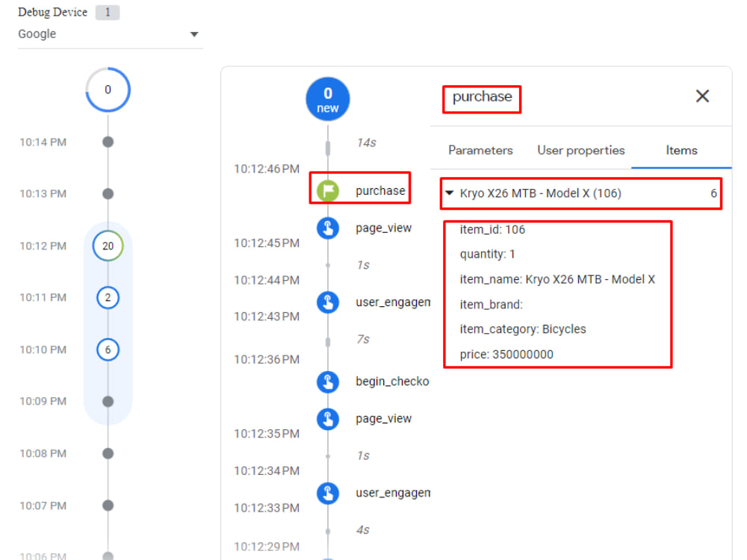Click the begin_checkout event icon

[327, 382]
